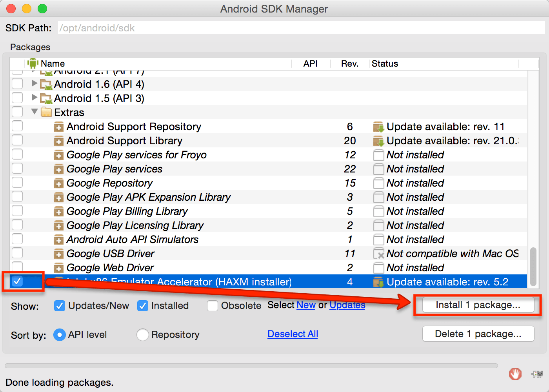
Task: Click the Rev. column header
Action: click(350, 64)
